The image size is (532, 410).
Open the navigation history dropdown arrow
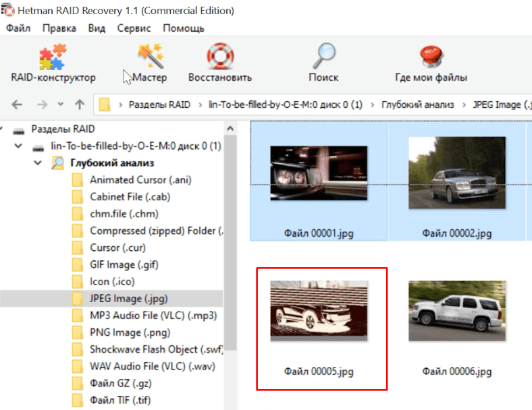click(60, 104)
